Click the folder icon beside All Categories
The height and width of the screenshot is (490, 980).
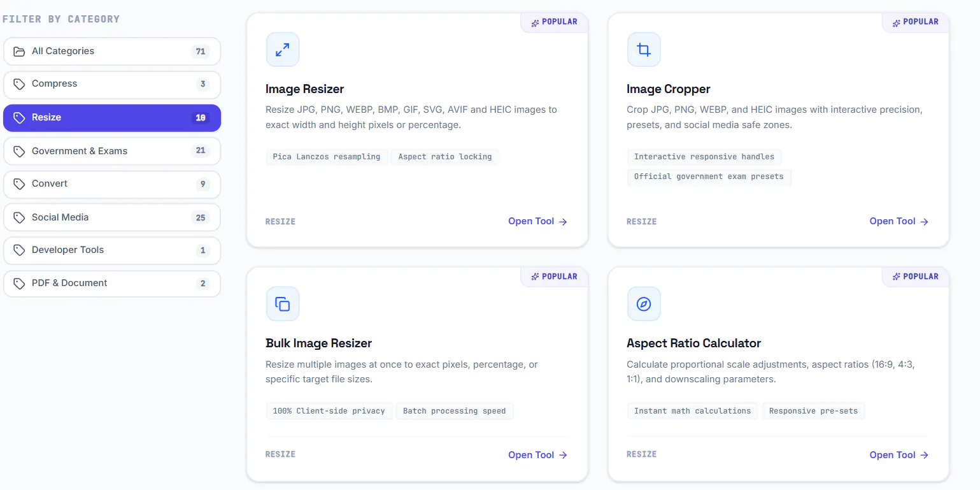tap(19, 52)
